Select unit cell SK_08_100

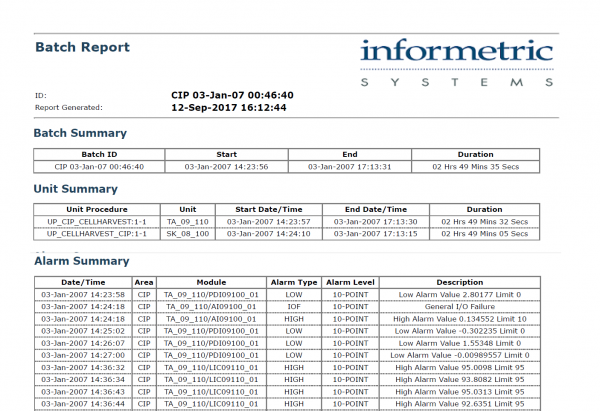click(x=188, y=234)
